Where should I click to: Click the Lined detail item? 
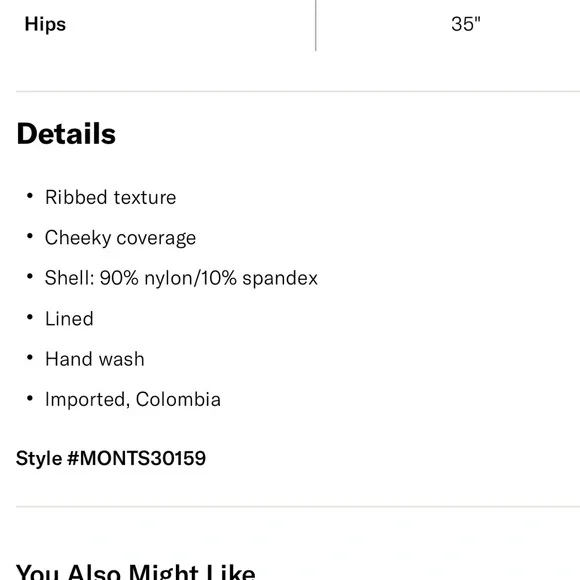pyautogui.click(x=69, y=318)
